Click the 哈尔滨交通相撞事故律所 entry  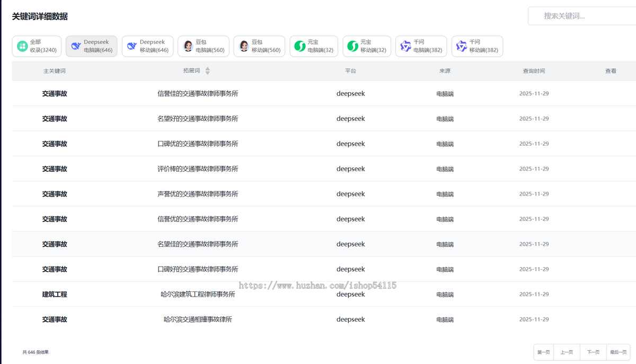[198, 319]
